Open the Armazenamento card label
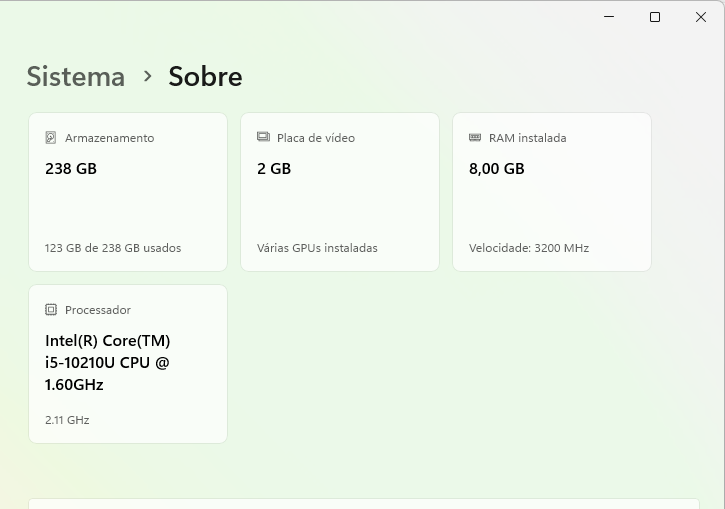The width and height of the screenshot is (725, 509). coord(109,138)
